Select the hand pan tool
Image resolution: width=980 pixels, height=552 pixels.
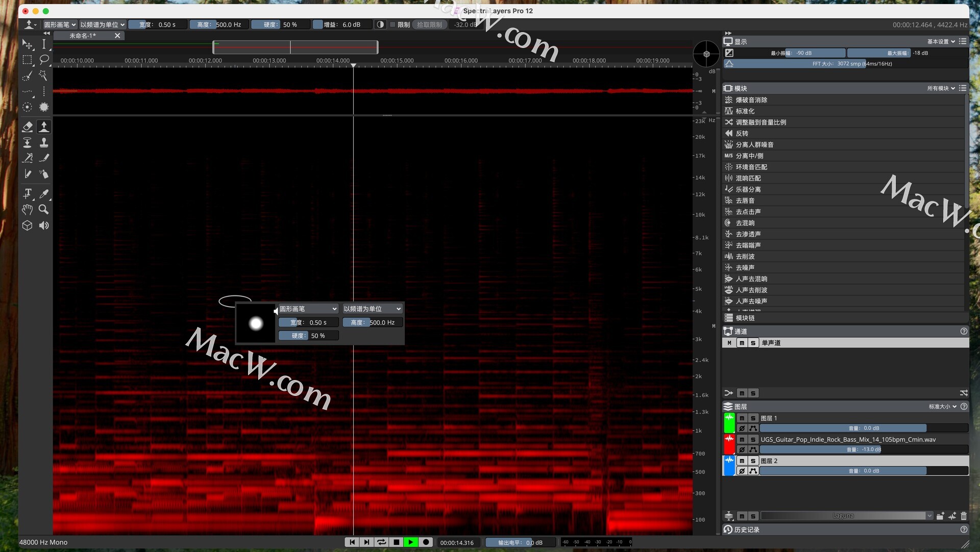[28, 210]
